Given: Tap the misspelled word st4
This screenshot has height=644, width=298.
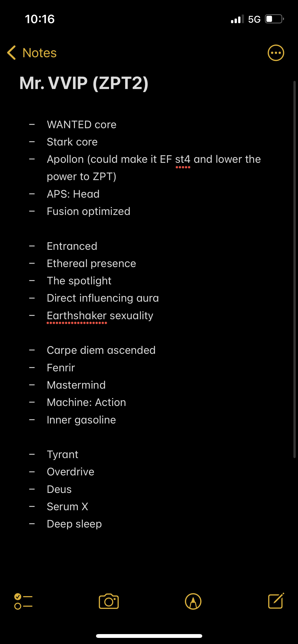Looking at the screenshot, I should [183, 159].
